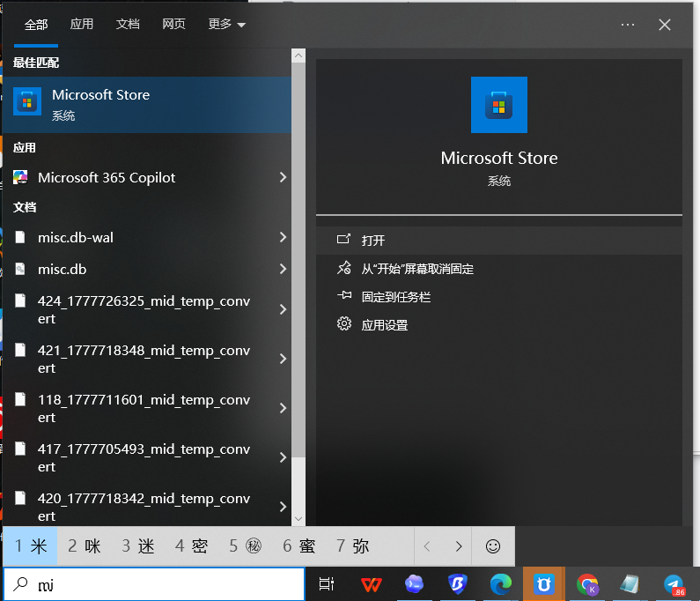This screenshot has height=601, width=700.
Task: Click the 420_1777718342_mid_temp_convert file icon
Action: coord(20,497)
